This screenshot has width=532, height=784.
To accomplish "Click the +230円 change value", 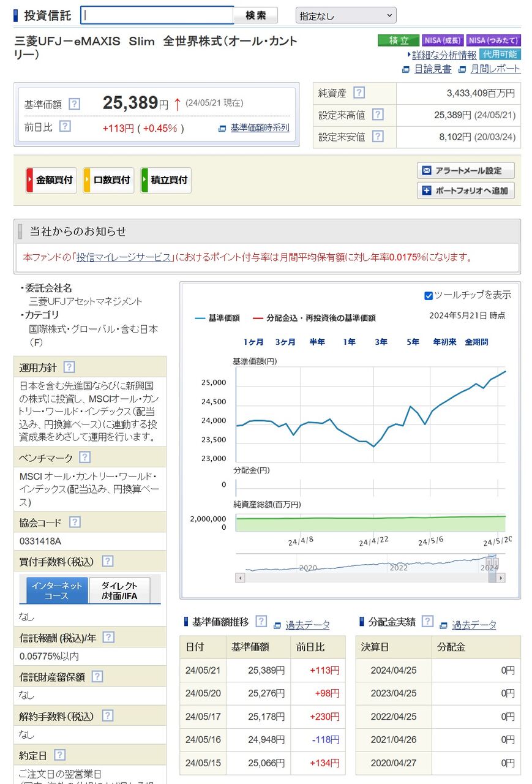I will click(324, 717).
